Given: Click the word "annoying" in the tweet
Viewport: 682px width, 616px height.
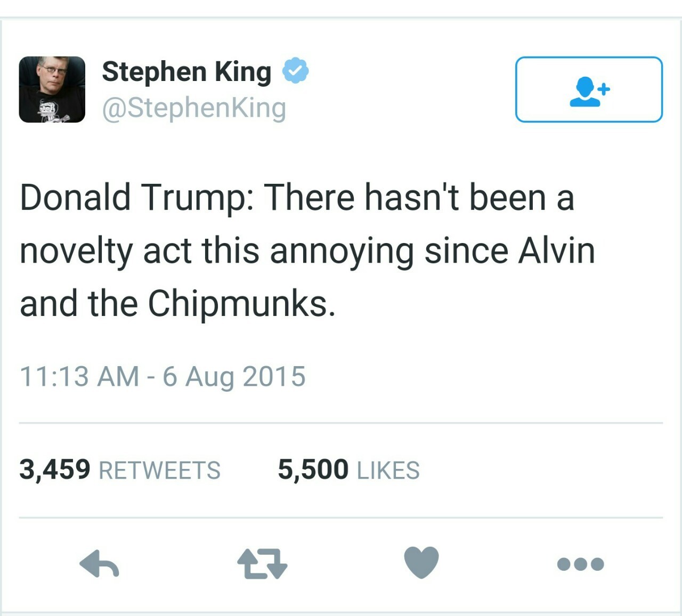Looking at the screenshot, I should [x=342, y=250].
